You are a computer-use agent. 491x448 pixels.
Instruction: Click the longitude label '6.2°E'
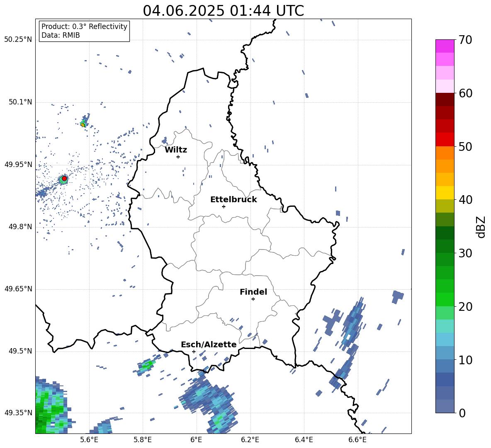pyautogui.click(x=250, y=440)
